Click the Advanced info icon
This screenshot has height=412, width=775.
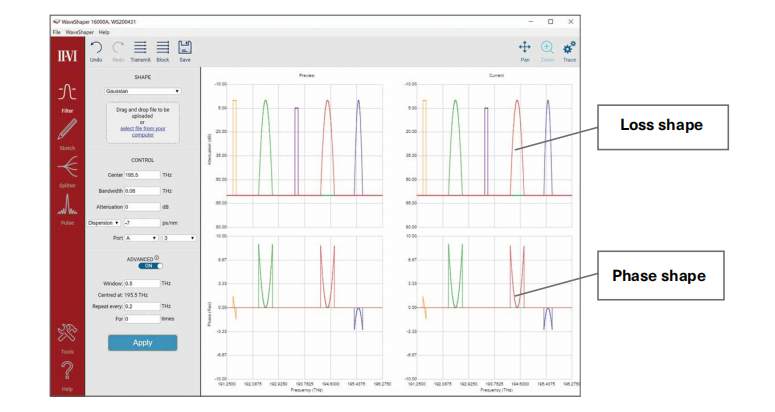click(x=157, y=257)
